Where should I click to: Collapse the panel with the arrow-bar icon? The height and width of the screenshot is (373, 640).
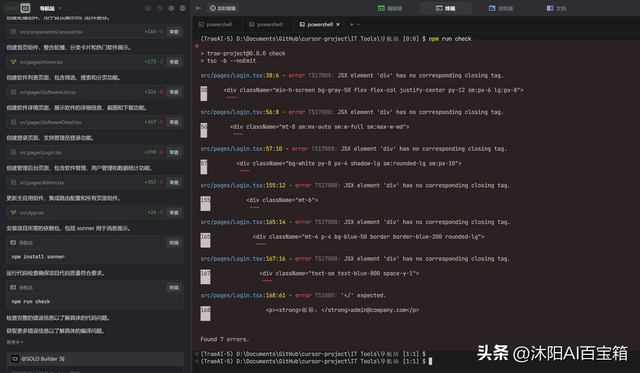[199, 8]
